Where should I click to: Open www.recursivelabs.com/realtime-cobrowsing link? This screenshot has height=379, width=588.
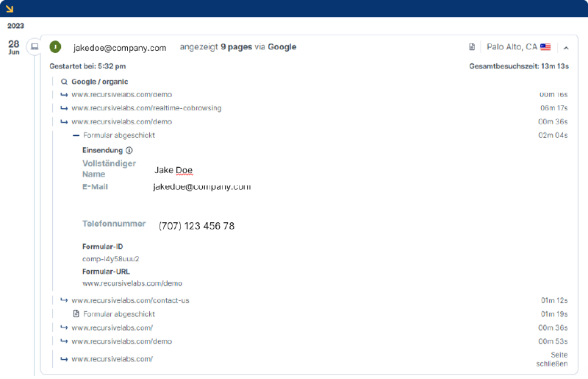(x=146, y=108)
